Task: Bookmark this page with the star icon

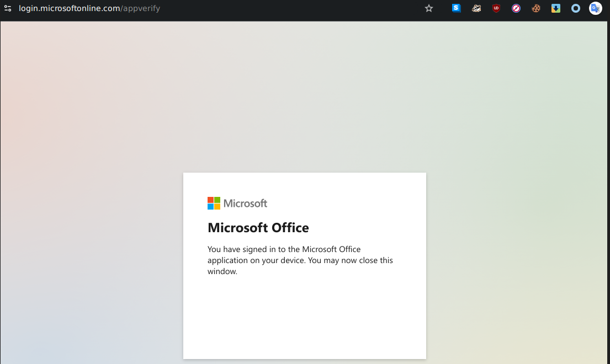Action: point(429,8)
